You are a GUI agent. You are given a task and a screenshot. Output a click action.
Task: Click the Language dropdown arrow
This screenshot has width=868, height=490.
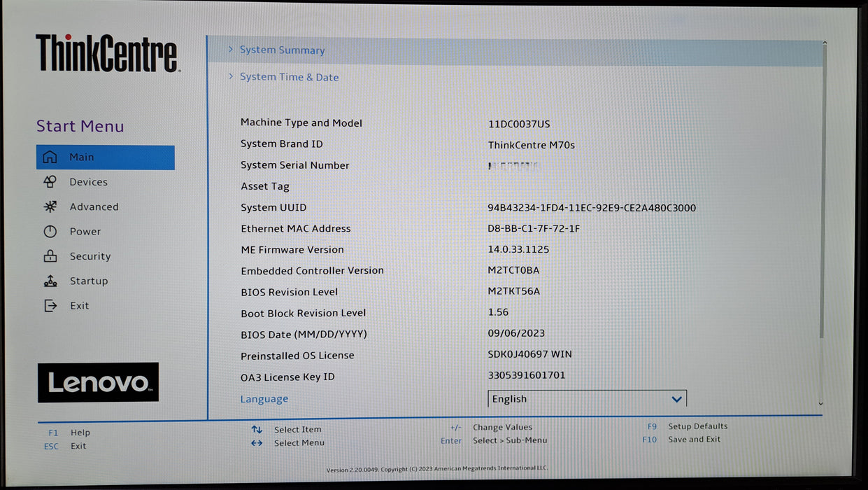pos(676,399)
